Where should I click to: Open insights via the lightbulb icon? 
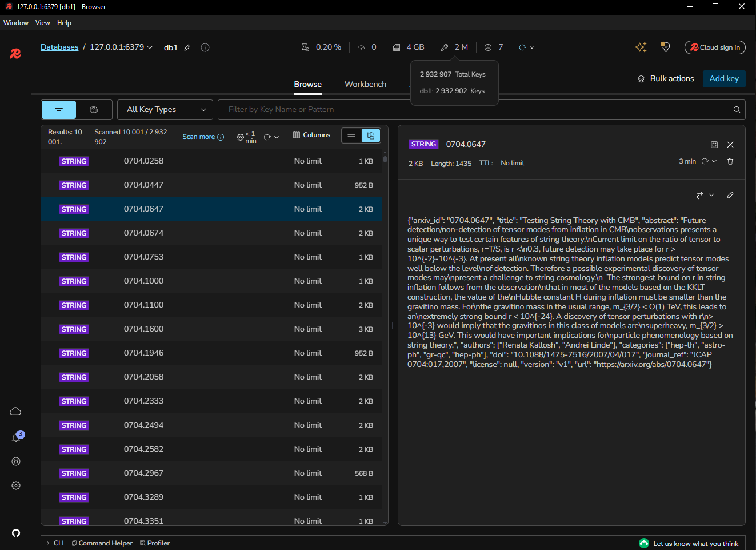pos(665,47)
